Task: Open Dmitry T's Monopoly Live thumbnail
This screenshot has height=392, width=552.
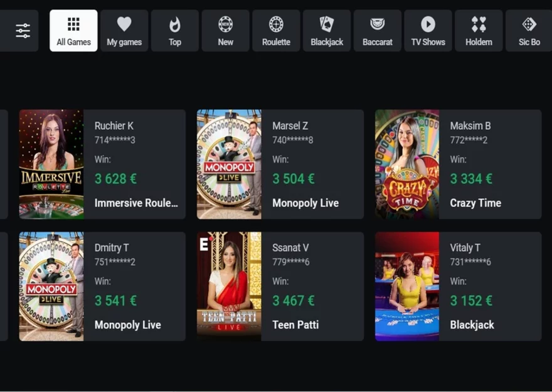Action: [51, 287]
